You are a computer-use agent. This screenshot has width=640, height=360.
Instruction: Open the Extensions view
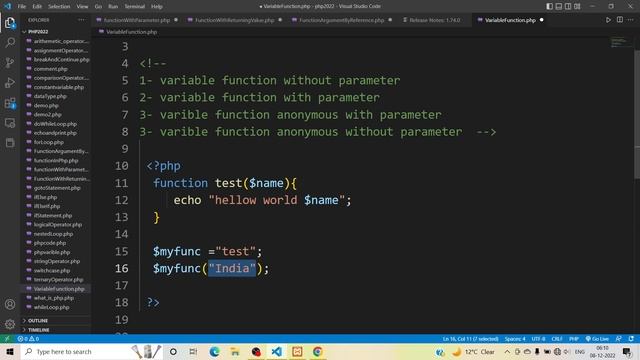coord(10,103)
